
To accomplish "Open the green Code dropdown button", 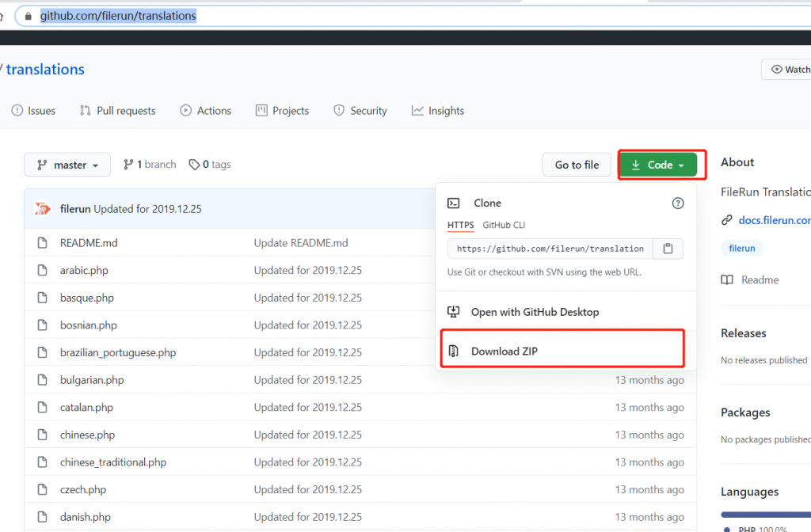I will click(x=657, y=165).
